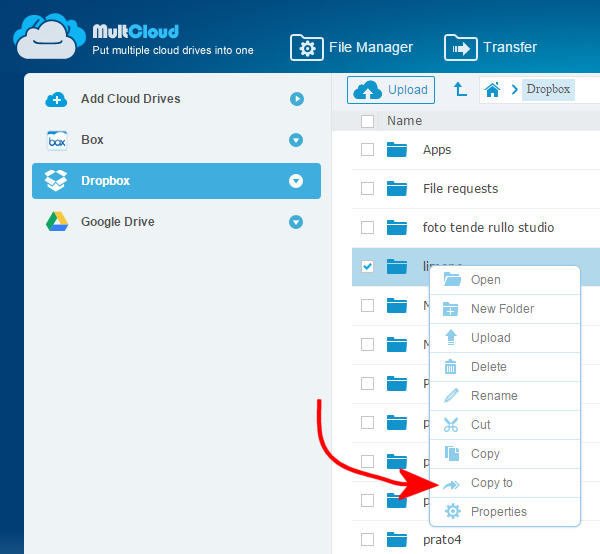The image size is (600, 554).
Task: Toggle the select-all checkbox beside Name
Action: coord(367,121)
